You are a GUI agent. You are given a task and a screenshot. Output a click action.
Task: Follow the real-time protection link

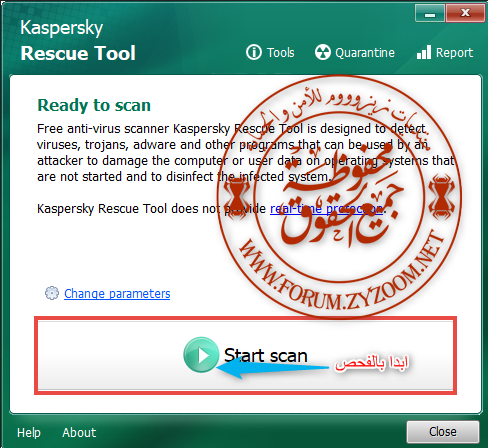pos(326,209)
